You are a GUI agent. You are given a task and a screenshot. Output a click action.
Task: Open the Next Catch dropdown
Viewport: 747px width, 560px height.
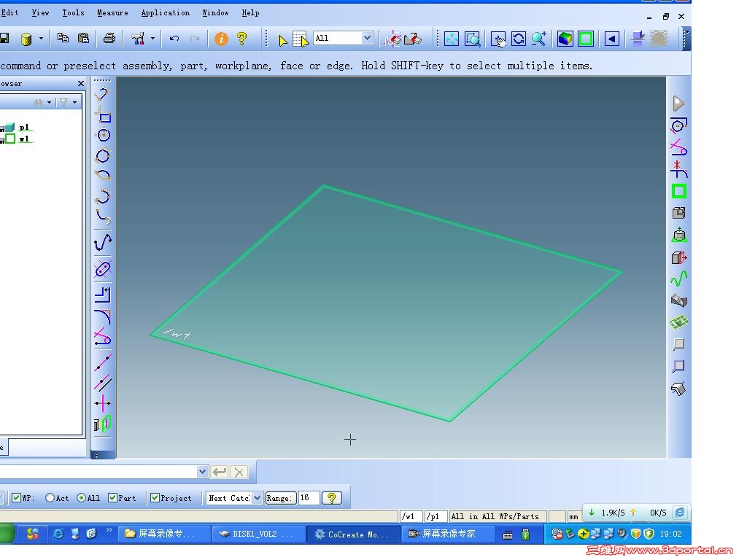(257, 498)
